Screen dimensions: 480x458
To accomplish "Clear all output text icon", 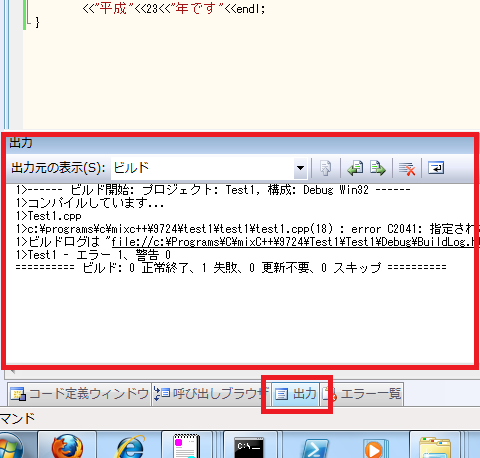I will (407, 168).
